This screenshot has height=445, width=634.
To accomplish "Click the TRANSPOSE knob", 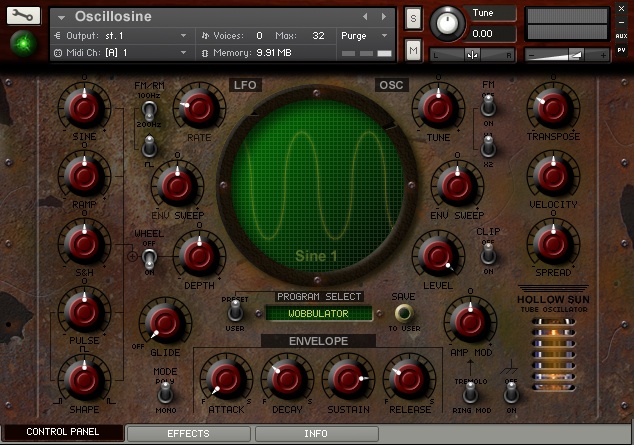I will tap(553, 108).
